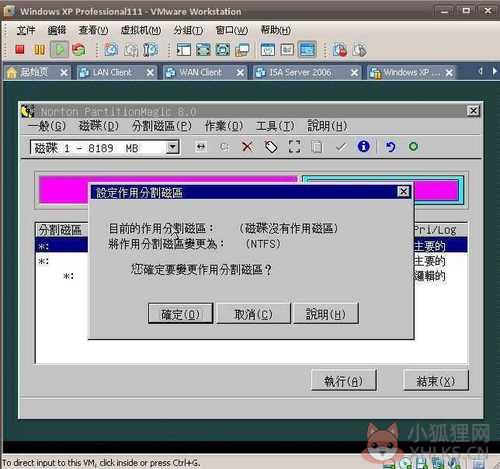Click the blue undo arrow icon
500x469 pixels.
(390, 147)
